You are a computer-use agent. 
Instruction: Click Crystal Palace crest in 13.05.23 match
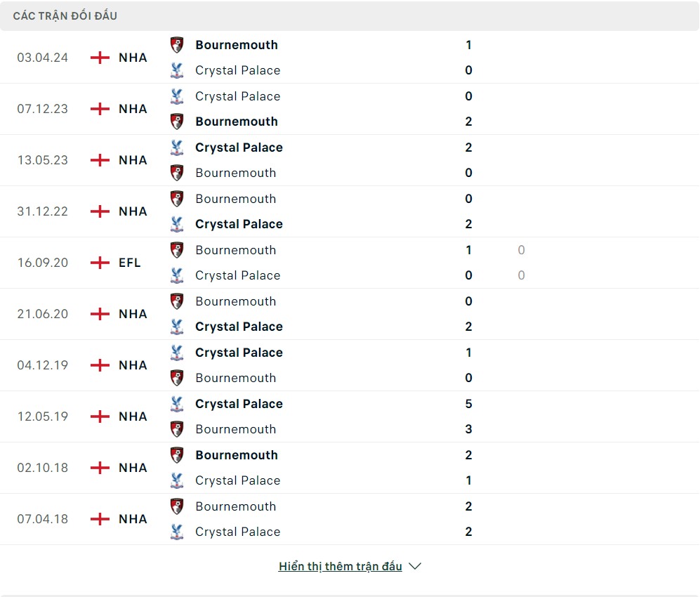click(177, 147)
